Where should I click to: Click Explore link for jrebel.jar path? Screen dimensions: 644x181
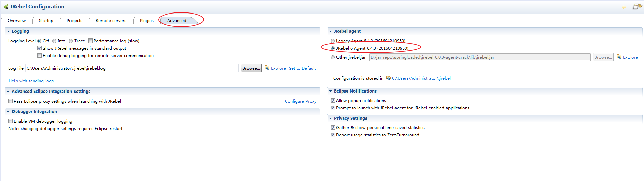[x=631, y=57]
